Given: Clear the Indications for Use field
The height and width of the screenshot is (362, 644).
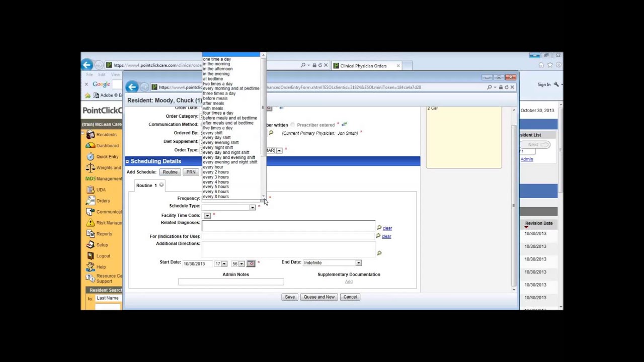Looking at the screenshot, I should (386, 236).
